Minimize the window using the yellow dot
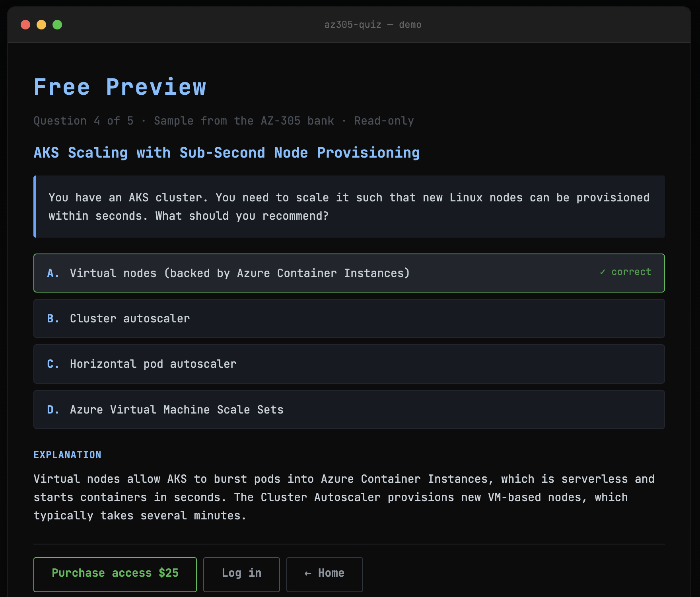The width and height of the screenshot is (700, 597). click(x=41, y=25)
